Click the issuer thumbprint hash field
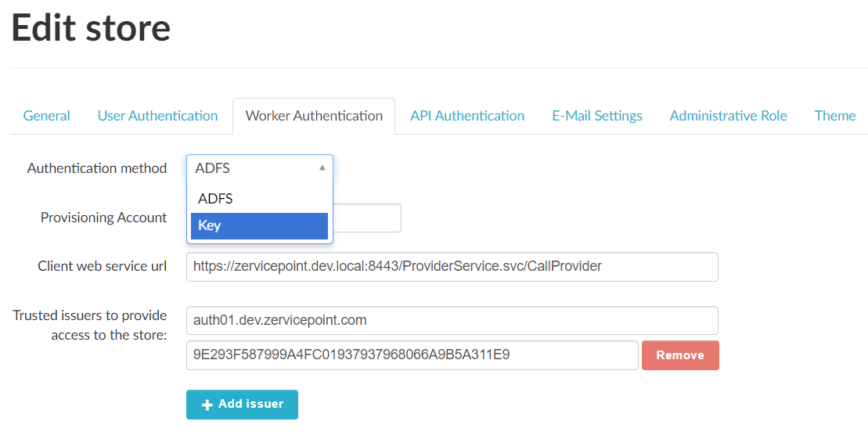Viewport: 868px width, 432px height. point(412,355)
